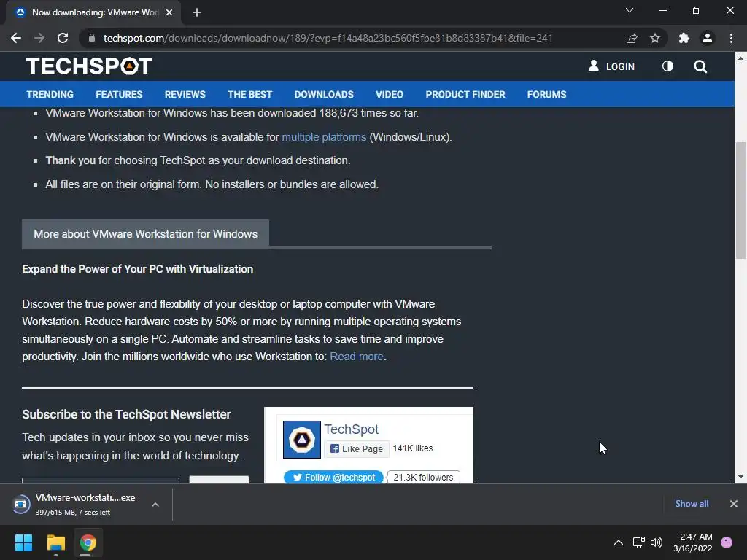
Task: Click 'Follow @techspot' Twitter button
Action: [333, 477]
